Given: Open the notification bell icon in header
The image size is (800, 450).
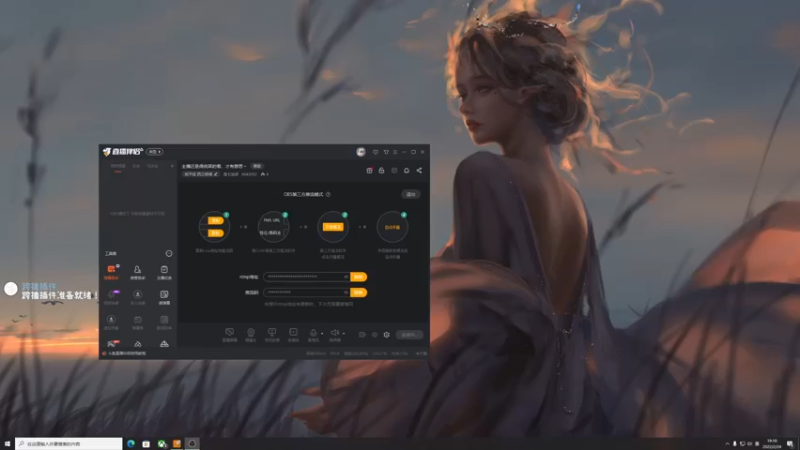Looking at the screenshot, I should click(x=407, y=170).
